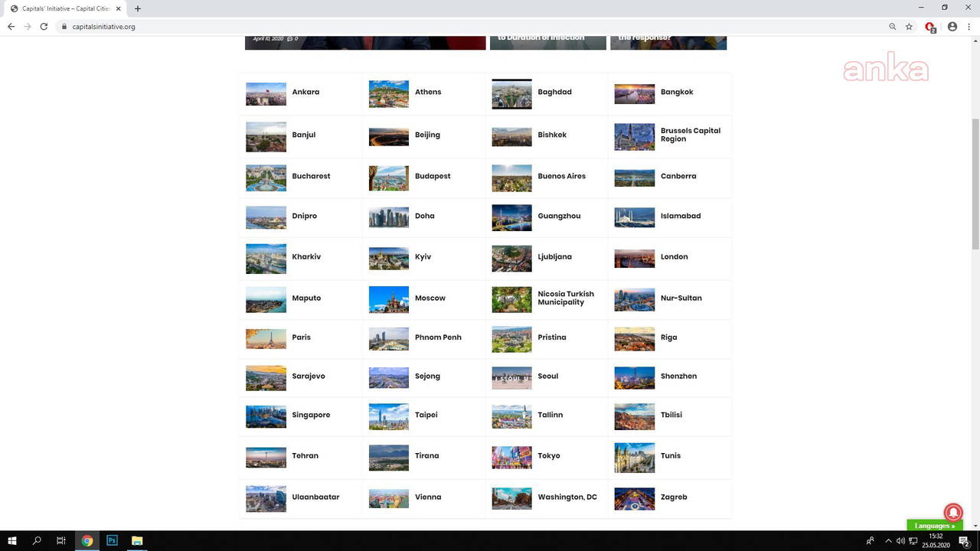Click the Paris Eiffel Tower thumbnail
This screenshot has height=551, width=980.
pos(266,338)
